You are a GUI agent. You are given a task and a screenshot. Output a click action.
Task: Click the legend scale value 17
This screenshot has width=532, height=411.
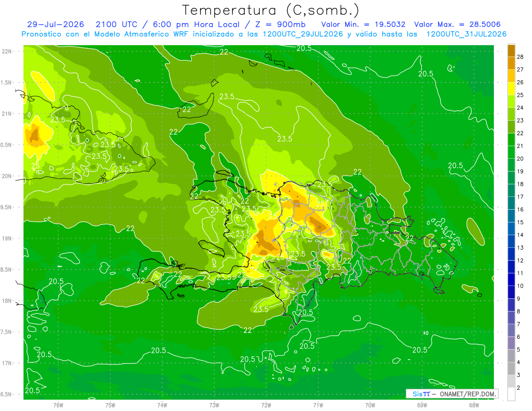pos(520,197)
